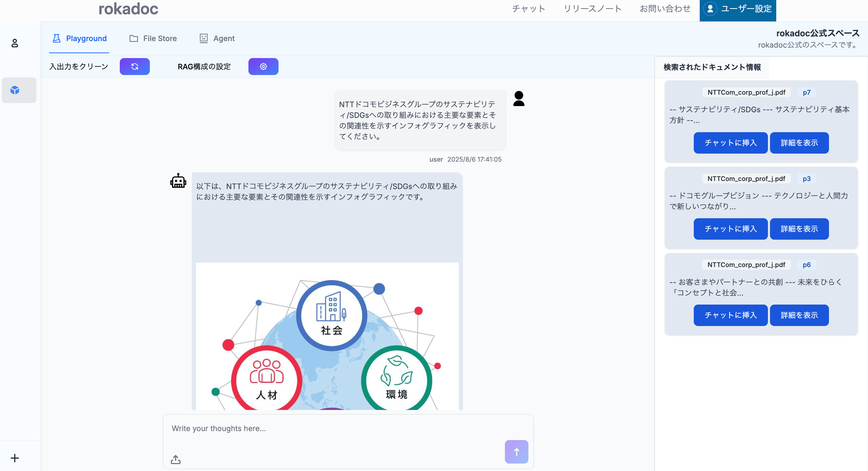Viewport: 868px width, 471px height.
Task: Click the Agent tab icon
Action: coord(203,38)
